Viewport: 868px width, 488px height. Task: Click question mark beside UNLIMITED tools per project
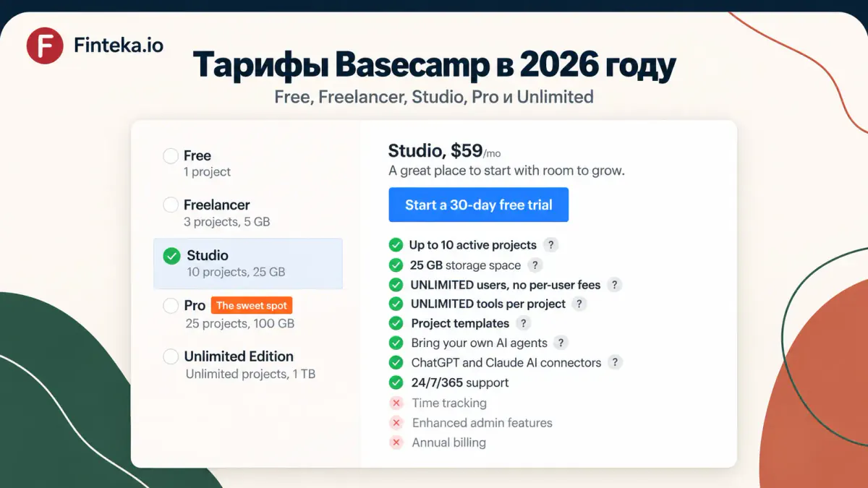[579, 304]
